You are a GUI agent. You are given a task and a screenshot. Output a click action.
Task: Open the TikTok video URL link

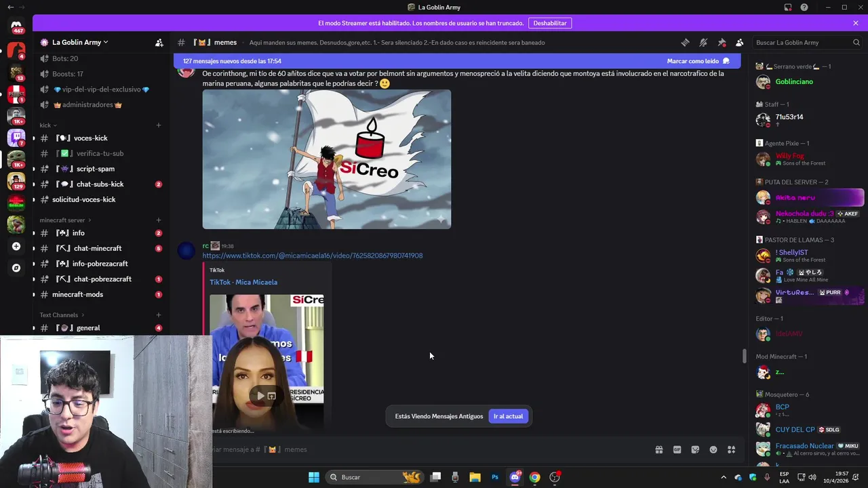[x=312, y=256]
